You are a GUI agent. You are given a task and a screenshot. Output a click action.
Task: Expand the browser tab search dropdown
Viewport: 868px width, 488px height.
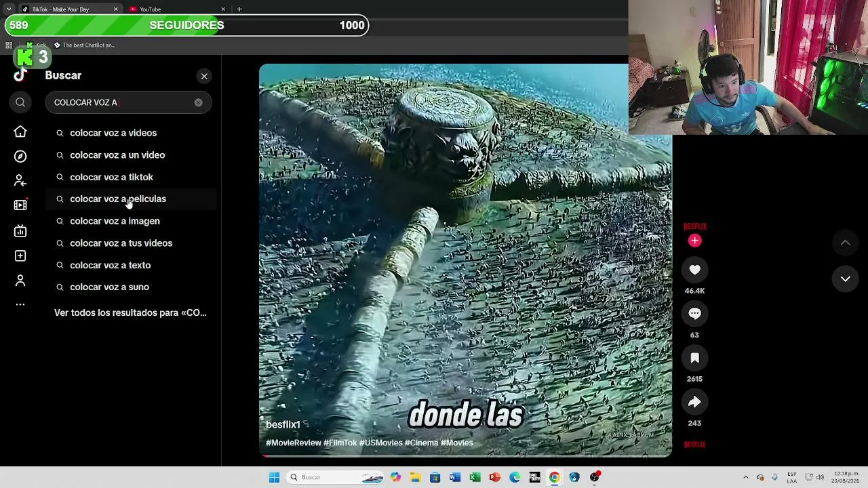8,9
